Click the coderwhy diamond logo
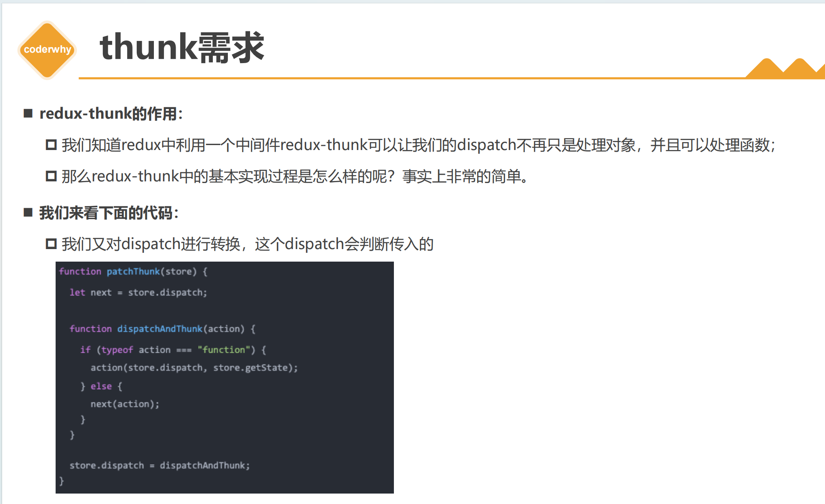The height and width of the screenshot is (504, 825). pyautogui.click(x=47, y=50)
